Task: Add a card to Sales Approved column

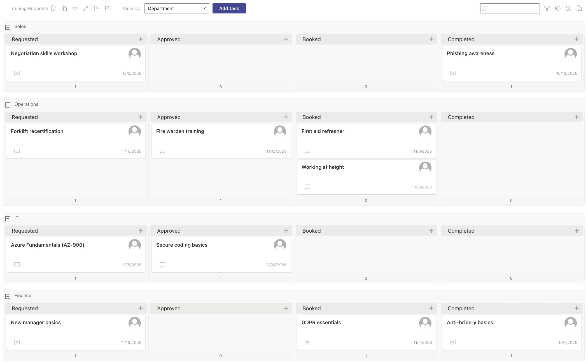Action: (x=286, y=39)
